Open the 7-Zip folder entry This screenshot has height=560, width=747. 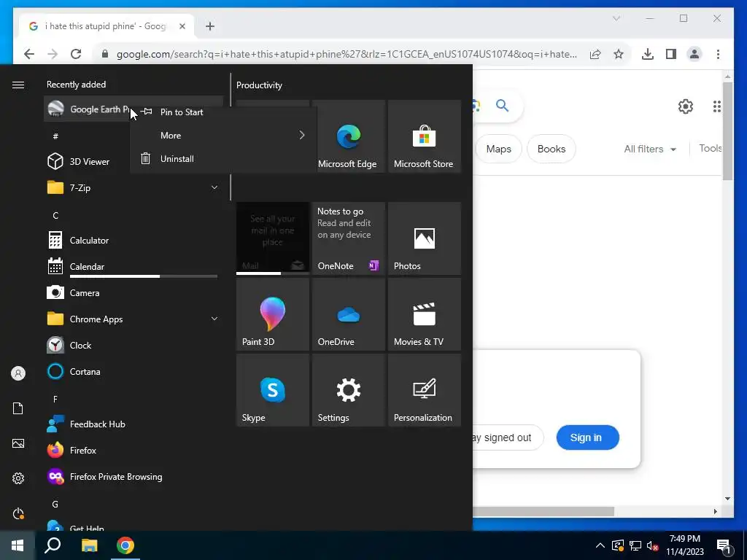(x=133, y=187)
